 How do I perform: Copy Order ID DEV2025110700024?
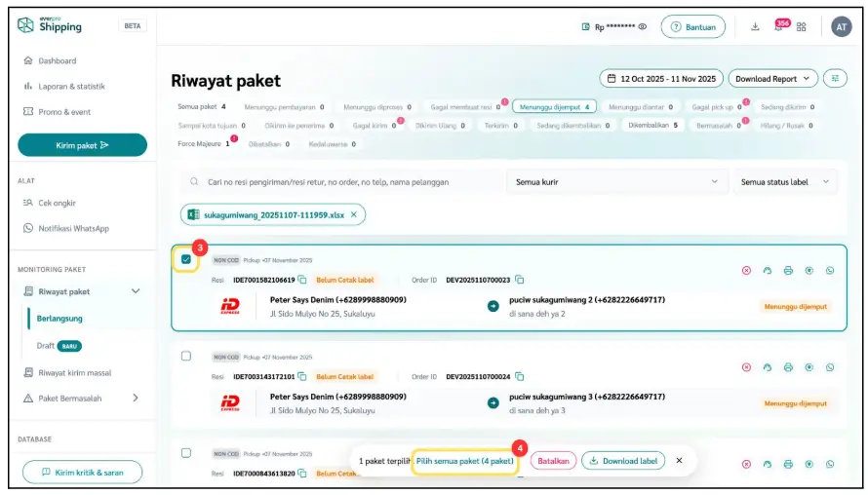(520, 376)
